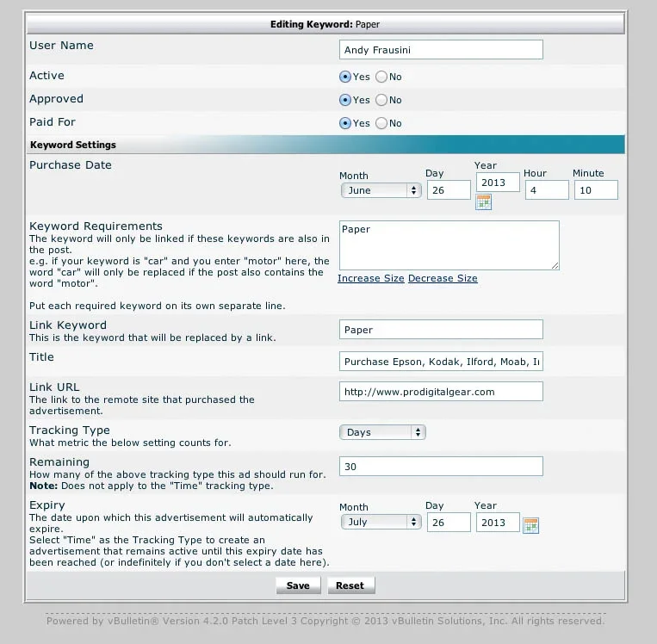The image size is (657, 644).
Task: Click the Expiry Day field
Action: click(x=449, y=523)
